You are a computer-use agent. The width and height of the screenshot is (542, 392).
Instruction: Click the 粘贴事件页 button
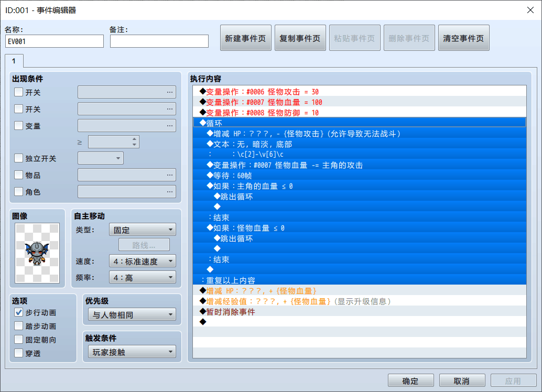point(355,38)
